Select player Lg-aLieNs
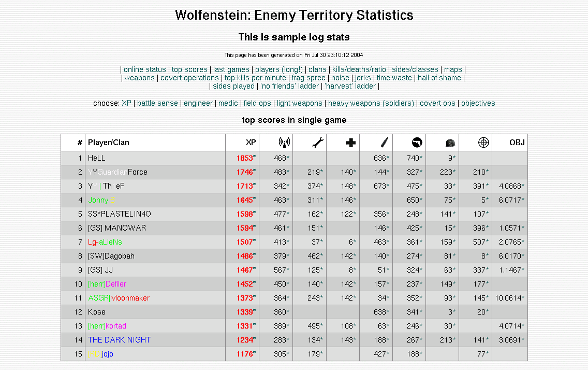 click(105, 242)
